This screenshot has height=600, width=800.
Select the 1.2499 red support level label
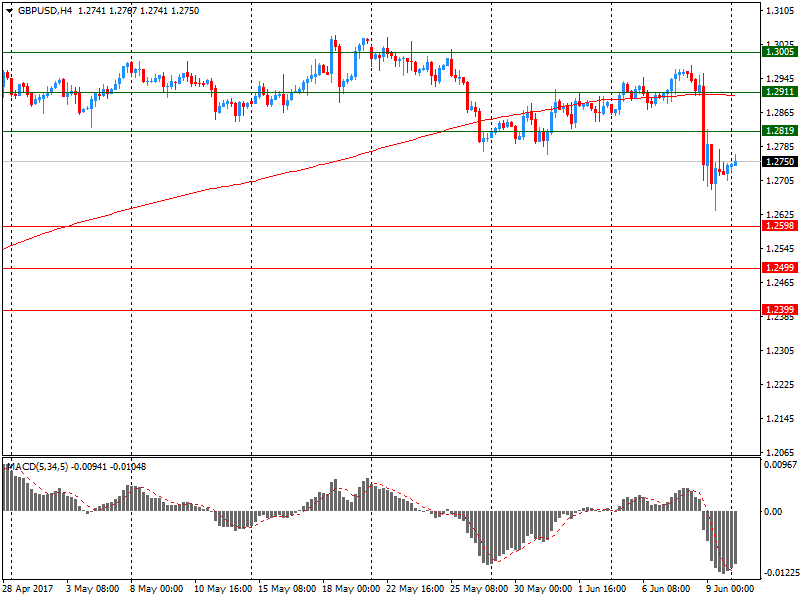pos(779,268)
